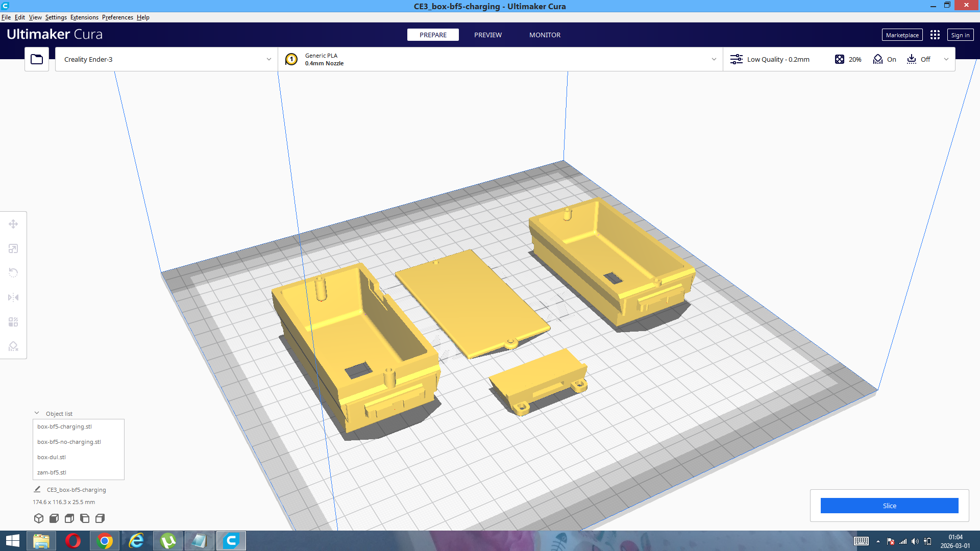Select the Mirror tool icon
This screenshot has width=980, height=551.
(x=13, y=297)
